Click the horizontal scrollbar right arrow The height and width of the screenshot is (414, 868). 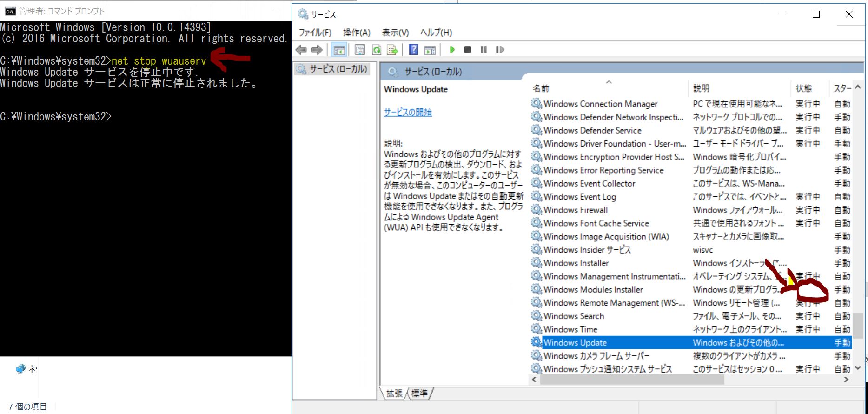(846, 380)
